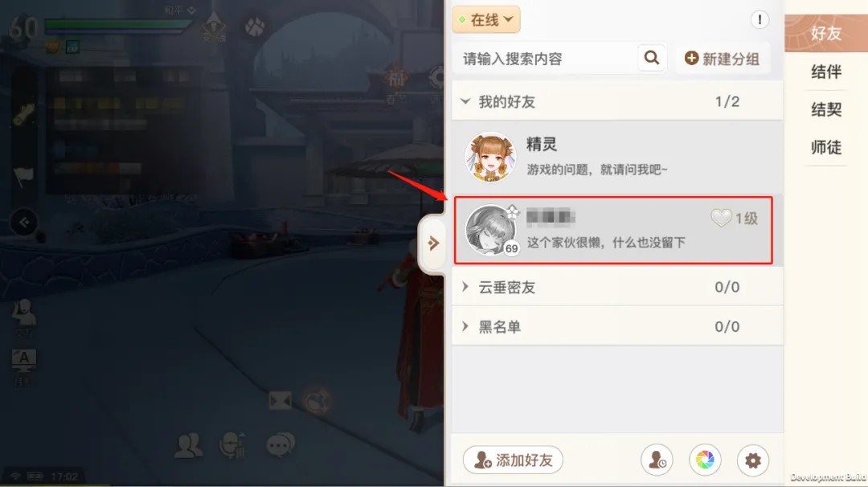Click the 新建分组 button
This screenshot has height=487, width=868.
[x=722, y=58]
